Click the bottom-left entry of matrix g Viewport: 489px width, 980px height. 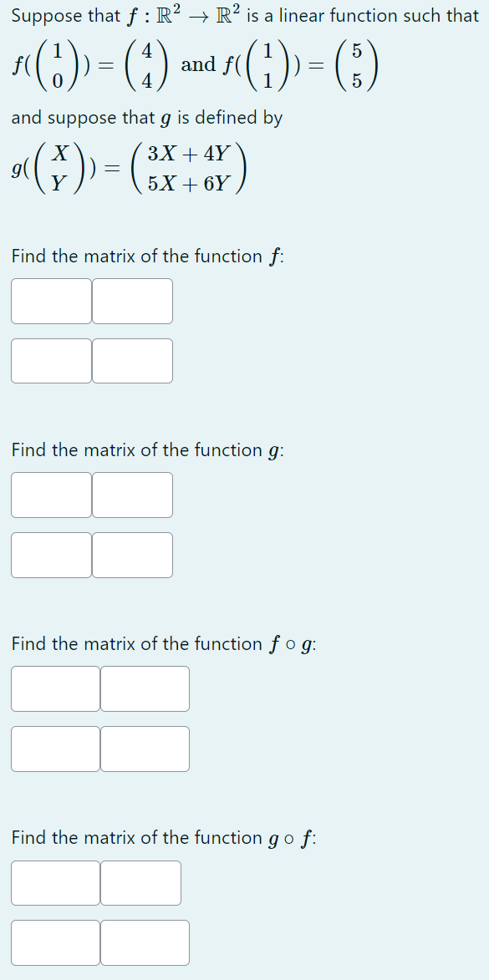[x=50, y=555]
